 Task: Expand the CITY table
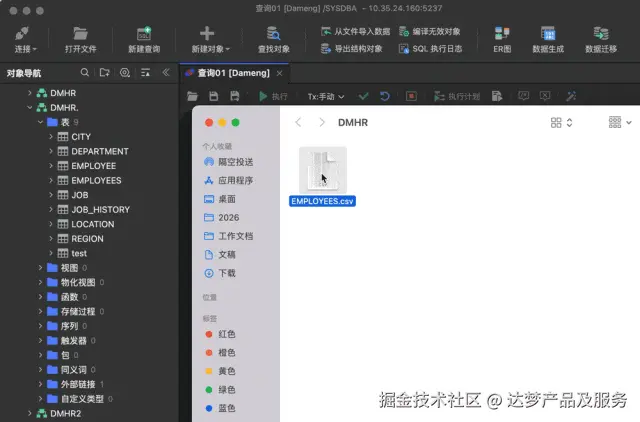51,137
